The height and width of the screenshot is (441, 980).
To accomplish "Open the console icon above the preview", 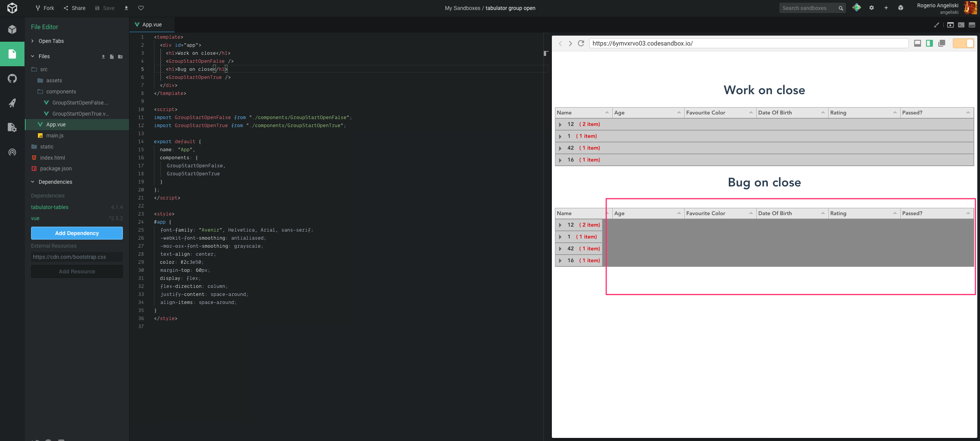I will (960, 25).
